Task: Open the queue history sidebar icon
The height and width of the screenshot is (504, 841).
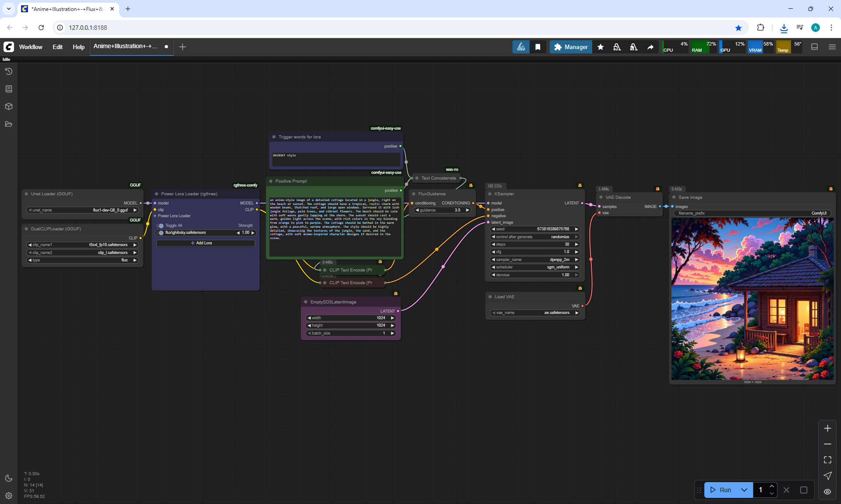Action: [x=8, y=71]
